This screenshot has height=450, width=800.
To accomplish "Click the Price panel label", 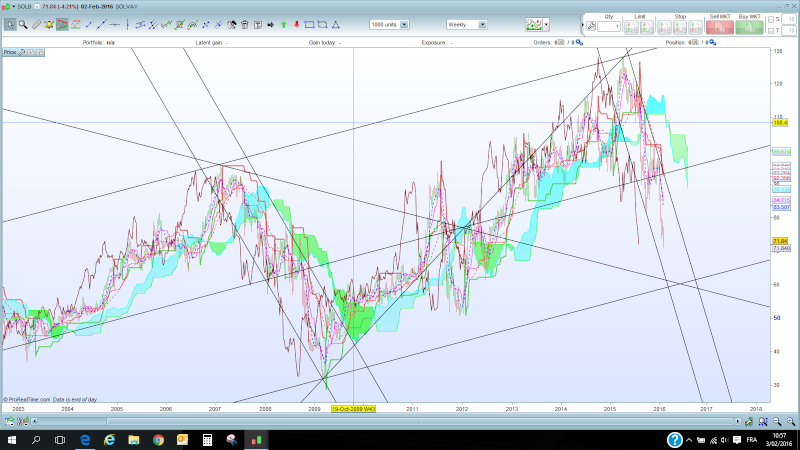I will pos(10,52).
